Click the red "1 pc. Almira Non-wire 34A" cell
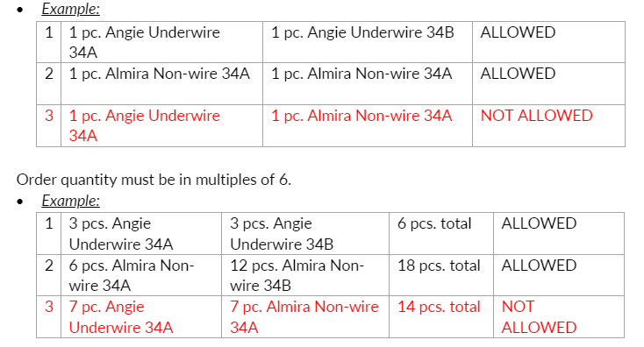Image resolution: width=644 pixels, height=347 pixels. (x=367, y=125)
